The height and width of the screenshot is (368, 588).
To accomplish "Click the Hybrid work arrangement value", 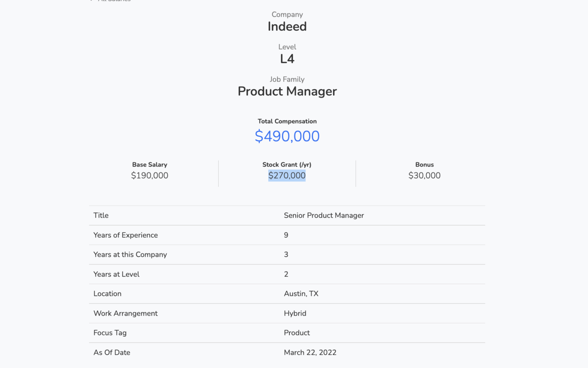I will click(x=295, y=313).
